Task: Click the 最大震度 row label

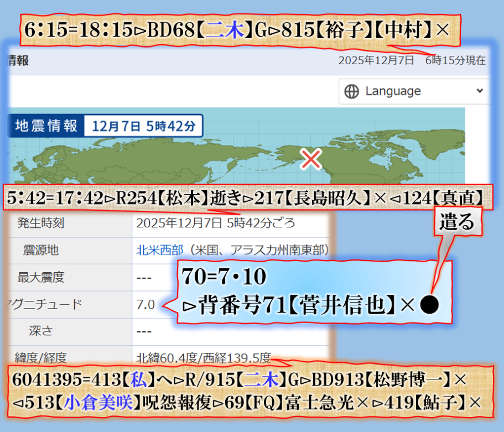Action: point(41,277)
